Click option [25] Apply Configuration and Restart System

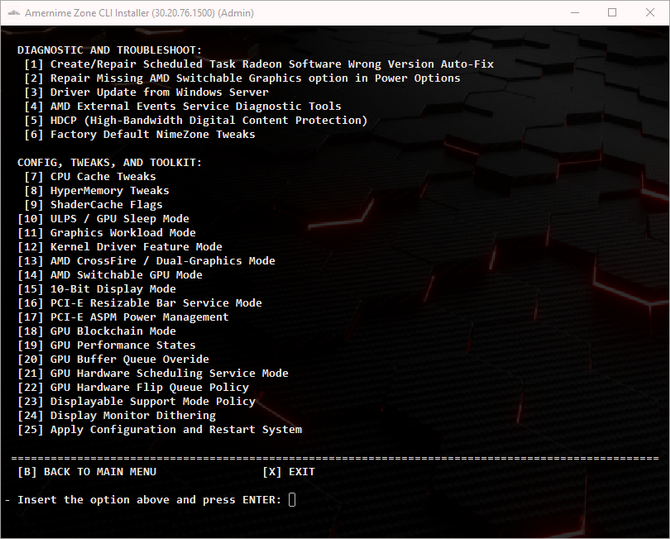click(x=160, y=430)
